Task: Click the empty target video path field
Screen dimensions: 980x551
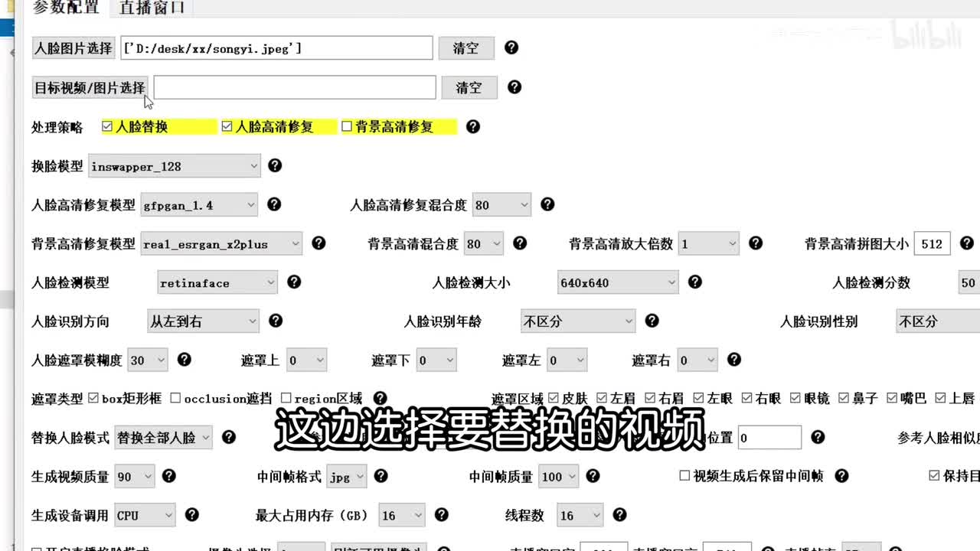Action: click(294, 88)
